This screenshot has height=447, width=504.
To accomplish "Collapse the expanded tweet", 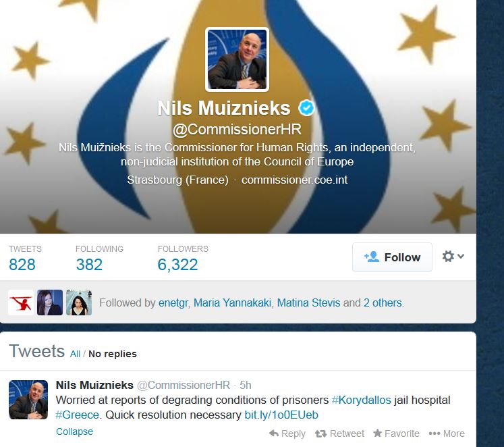I will click(x=74, y=431).
